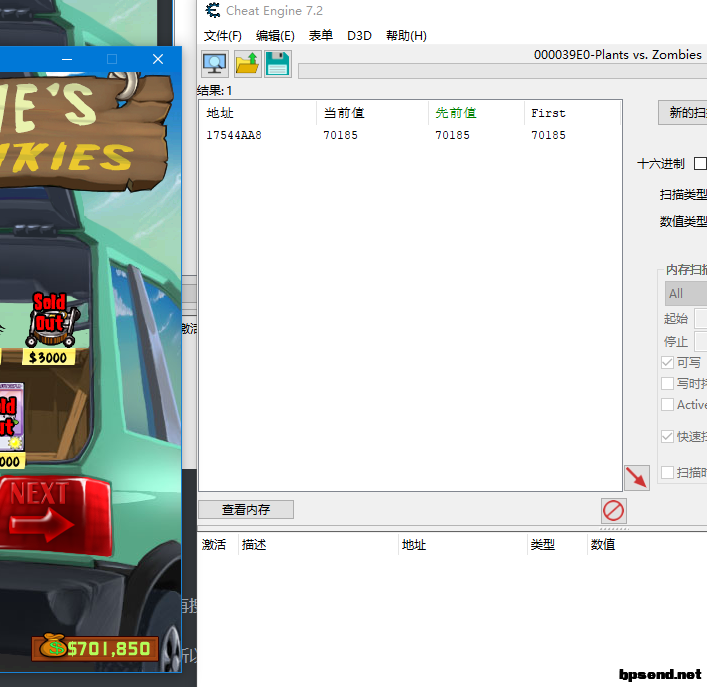Close the Plants vs. Zombies game window
Screen dimensions: 707x687
pos(158,59)
